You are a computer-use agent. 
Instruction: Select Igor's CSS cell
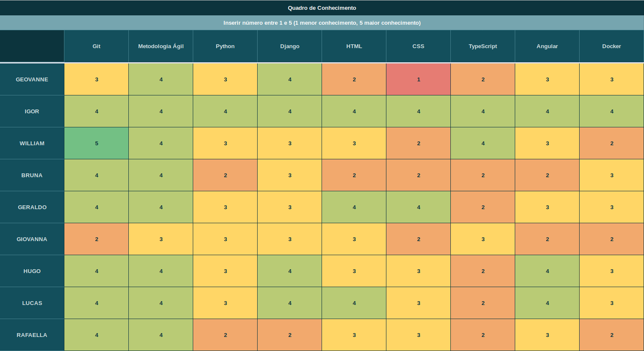coord(418,111)
